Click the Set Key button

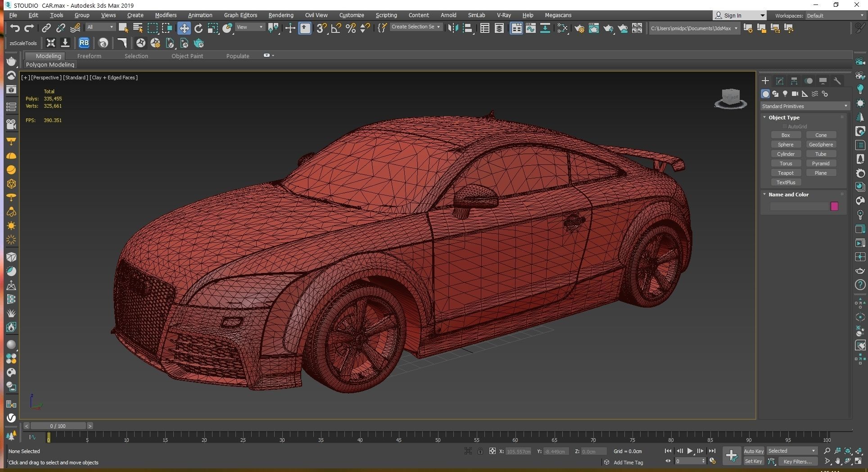[x=753, y=462]
